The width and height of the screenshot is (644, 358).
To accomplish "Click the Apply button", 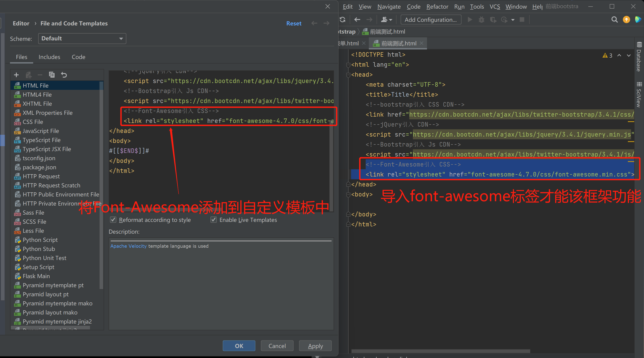I will coord(315,346).
